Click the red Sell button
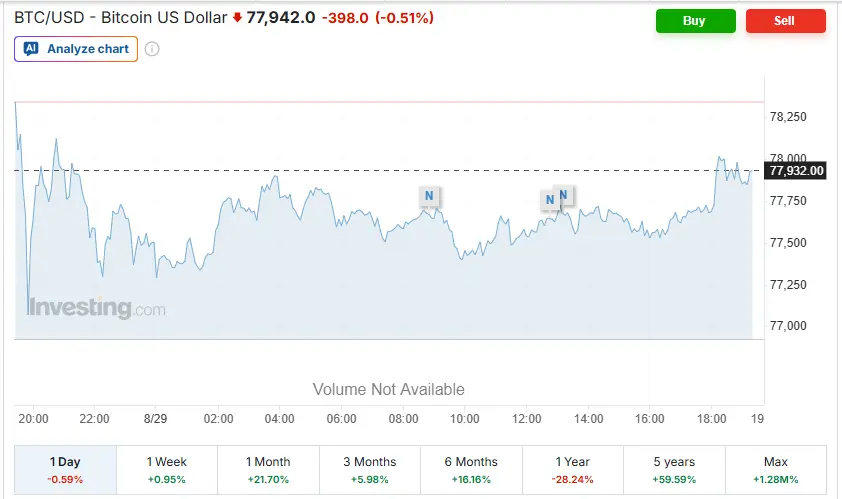 click(786, 21)
